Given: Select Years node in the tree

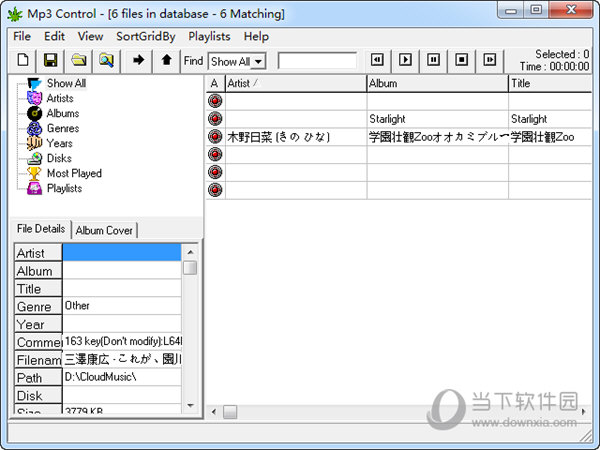Looking at the screenshot, I should pos(59,143).
